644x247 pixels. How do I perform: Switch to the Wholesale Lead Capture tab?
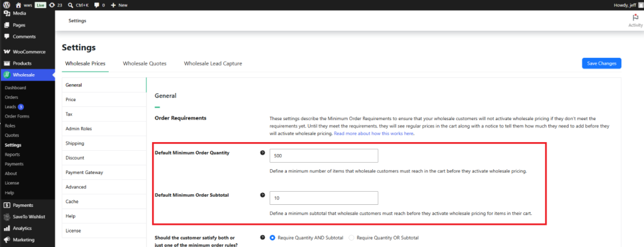(213, 63)
